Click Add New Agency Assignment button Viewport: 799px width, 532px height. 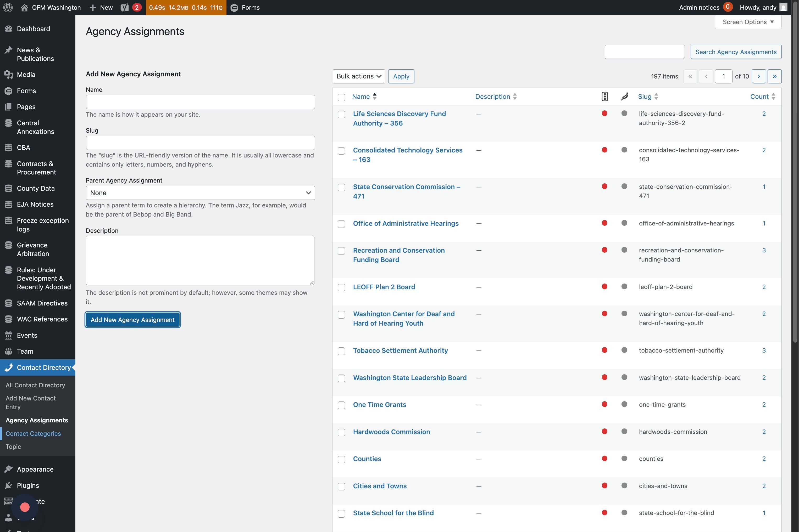click(x=132, y=320)
